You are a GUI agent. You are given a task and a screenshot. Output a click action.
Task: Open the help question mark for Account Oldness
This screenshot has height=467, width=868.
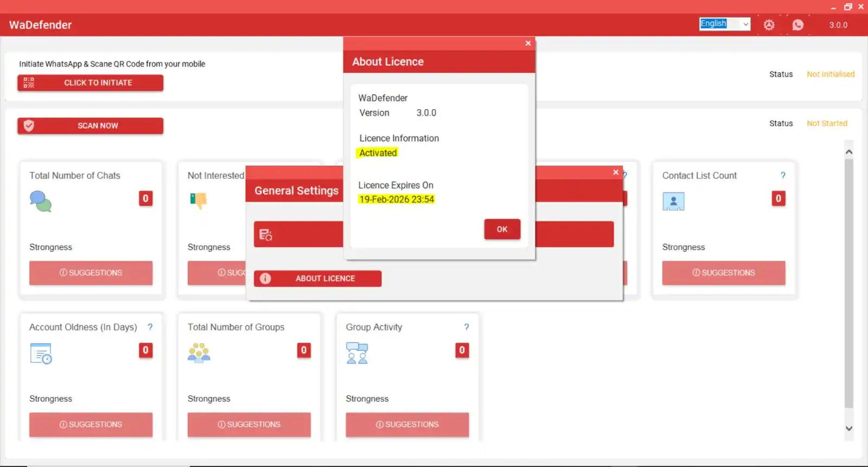(150, 327)
